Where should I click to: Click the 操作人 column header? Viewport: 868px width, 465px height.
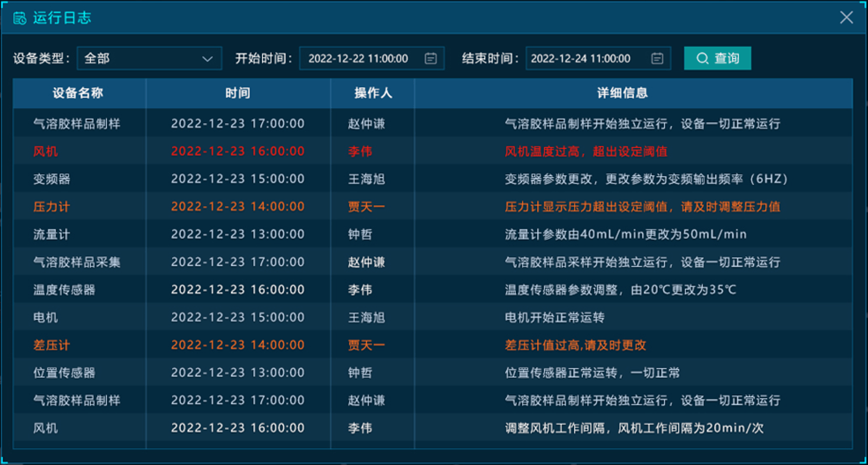click(372, 93)
